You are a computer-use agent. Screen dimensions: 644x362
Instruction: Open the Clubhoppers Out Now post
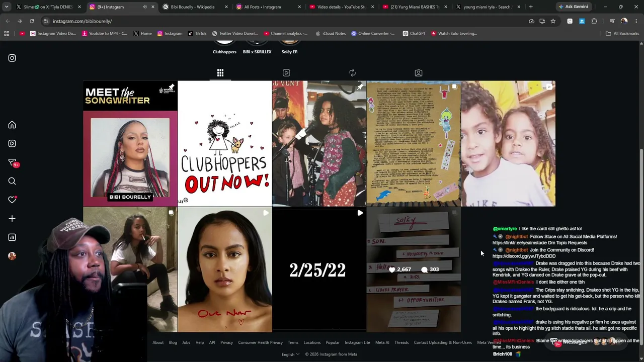click(225, 143)
